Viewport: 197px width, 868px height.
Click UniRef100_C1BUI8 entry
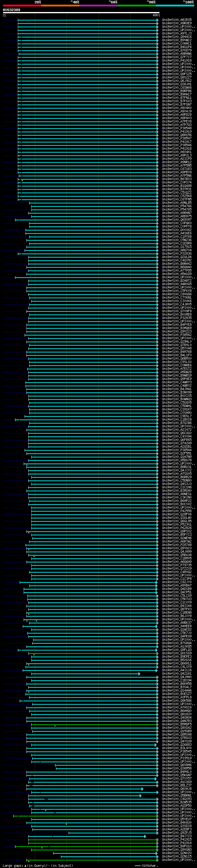pyautogui.click(x=177, y=419)
